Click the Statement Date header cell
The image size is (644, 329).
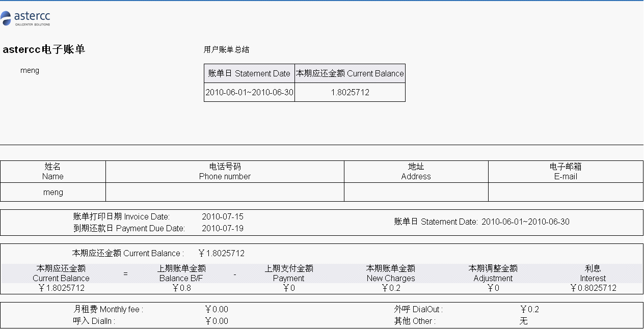click(x=249, y=73)
